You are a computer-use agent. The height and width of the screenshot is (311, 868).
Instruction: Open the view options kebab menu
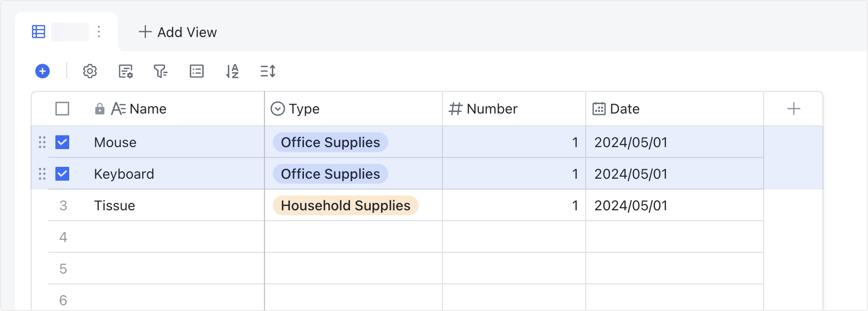pyautogui.click(x=98, y=32)
